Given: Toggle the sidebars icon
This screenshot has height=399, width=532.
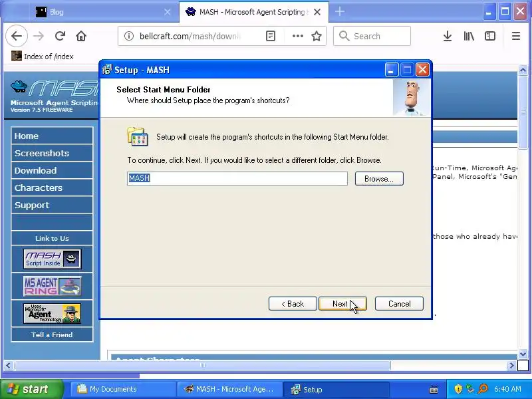Looking at the screenshot, I should click(490, 36).
